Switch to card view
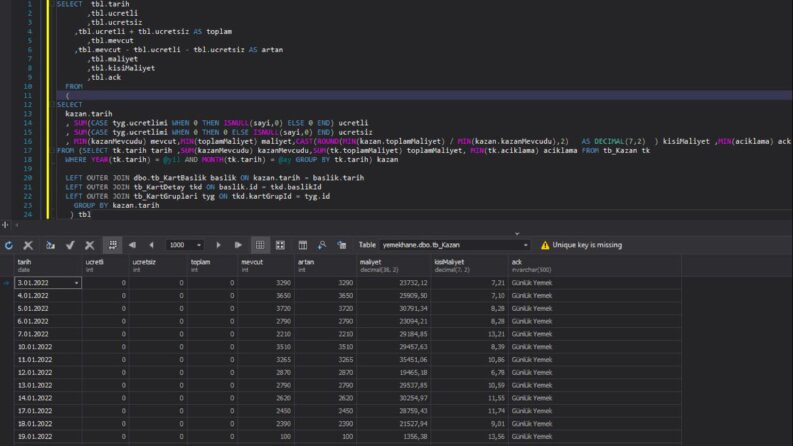 pos(280,245)
